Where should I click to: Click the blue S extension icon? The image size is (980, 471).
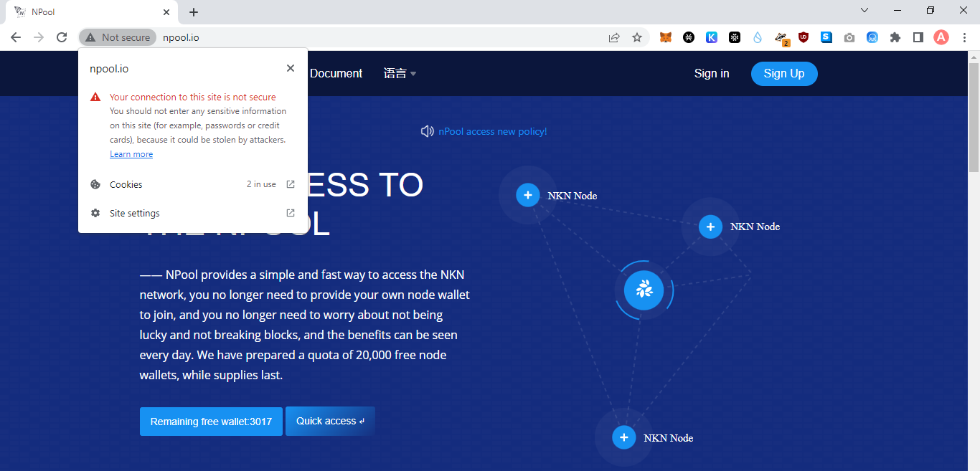[826, 37]
